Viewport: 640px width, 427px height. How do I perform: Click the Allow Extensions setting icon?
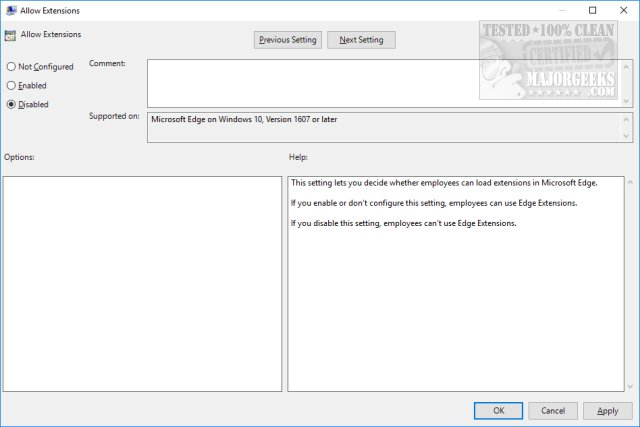[x=10, y=35]
